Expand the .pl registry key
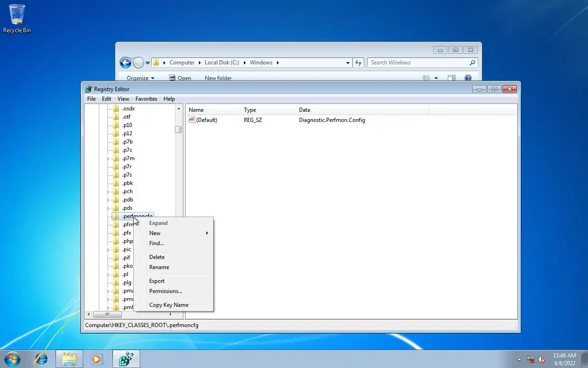588x368 pixels. point(108,275)
